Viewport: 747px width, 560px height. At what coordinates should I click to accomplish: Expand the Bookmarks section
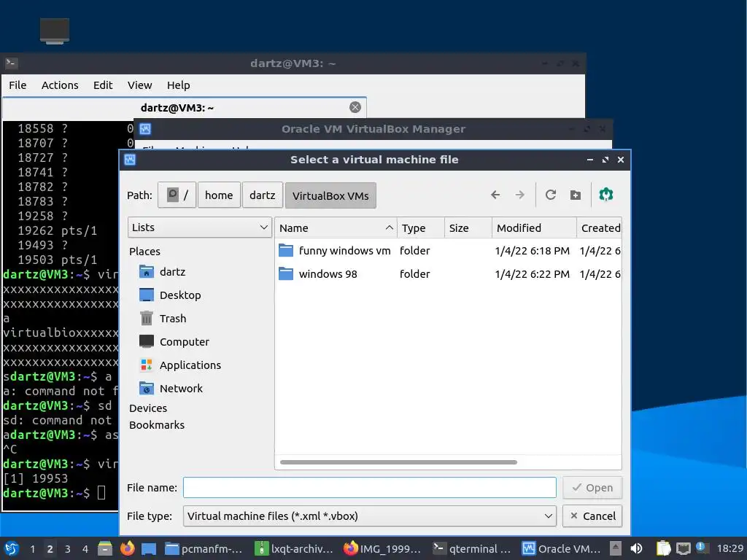tap(157, 425)
